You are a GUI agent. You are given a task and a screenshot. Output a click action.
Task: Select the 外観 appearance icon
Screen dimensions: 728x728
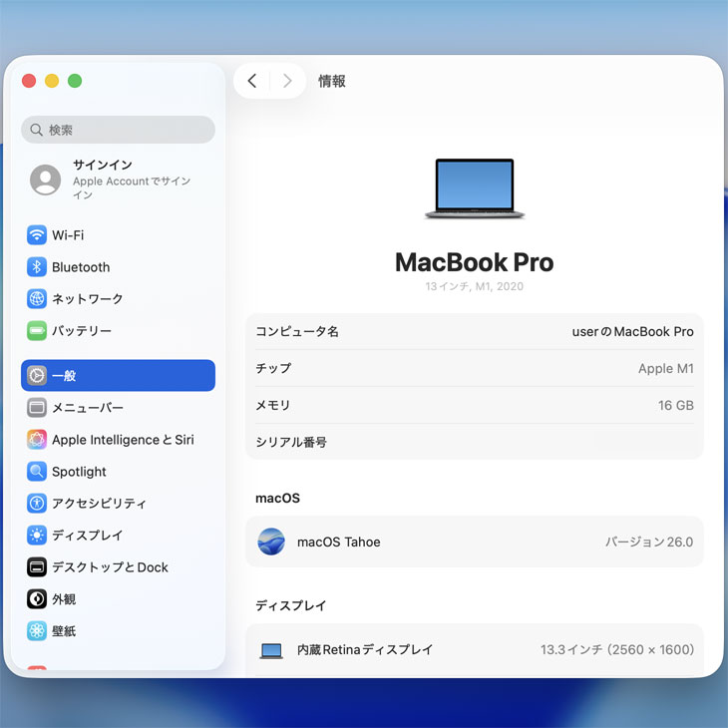pos(37,599)
